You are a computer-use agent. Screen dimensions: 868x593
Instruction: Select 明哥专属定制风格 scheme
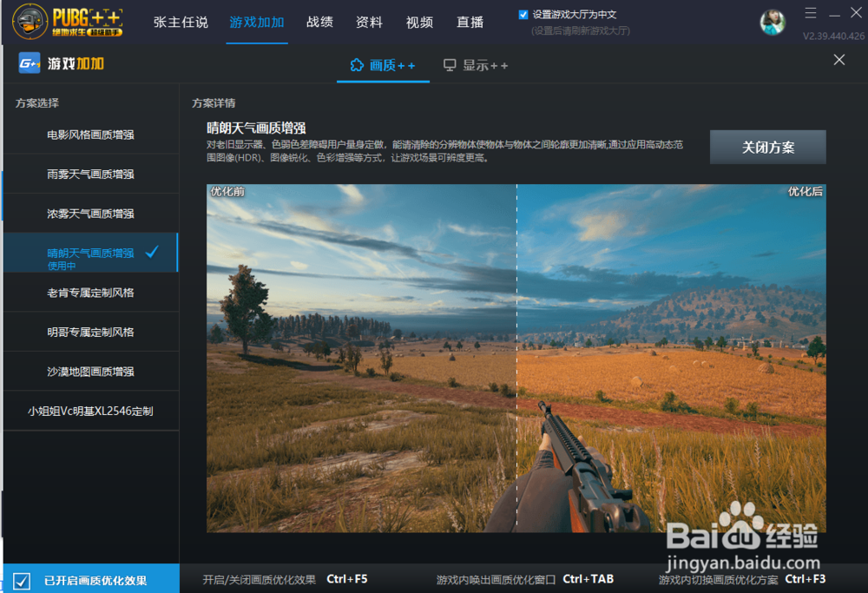pos(91,332)
